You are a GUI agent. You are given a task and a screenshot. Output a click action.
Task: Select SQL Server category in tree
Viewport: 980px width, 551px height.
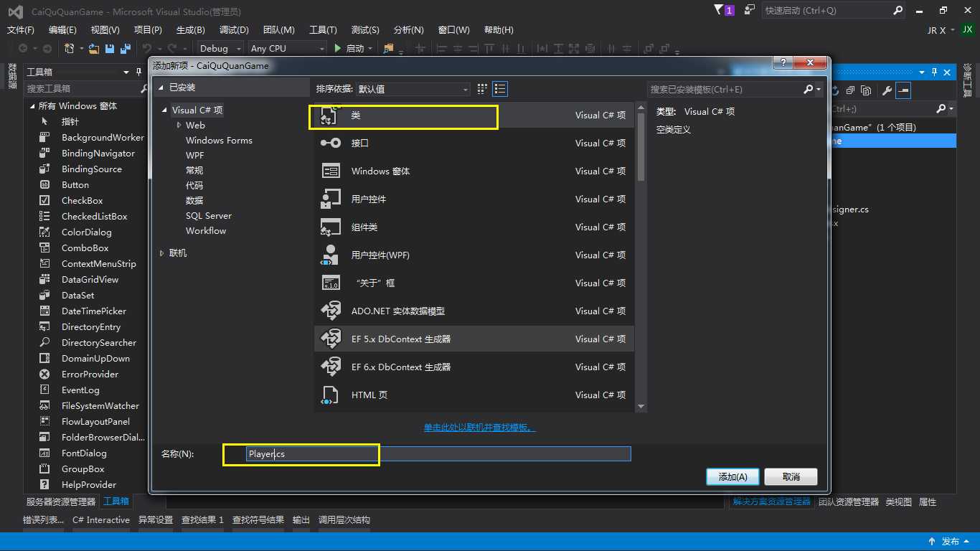(x=209, y=215)
